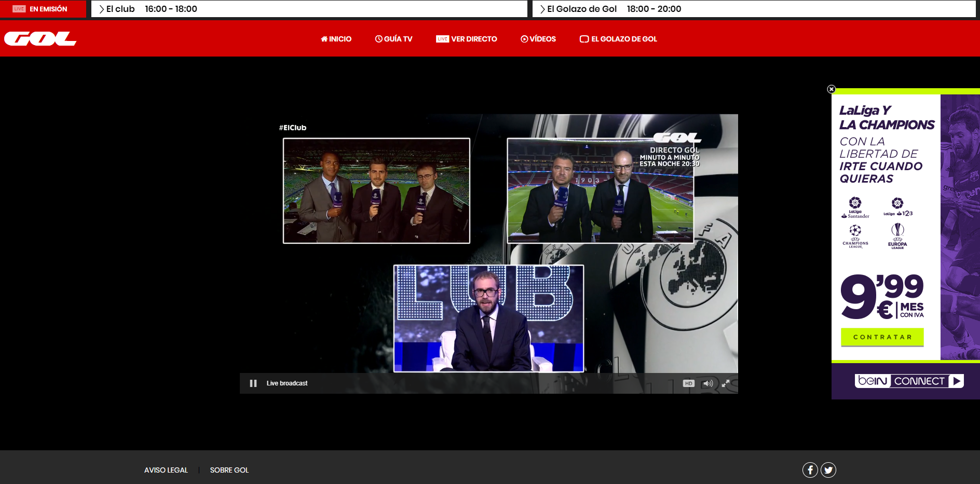Pause the live broadcast

pos(253,383)
